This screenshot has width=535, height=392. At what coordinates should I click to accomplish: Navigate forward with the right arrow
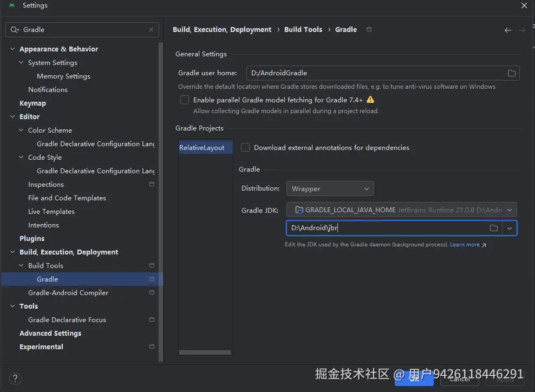coord(521,30)
